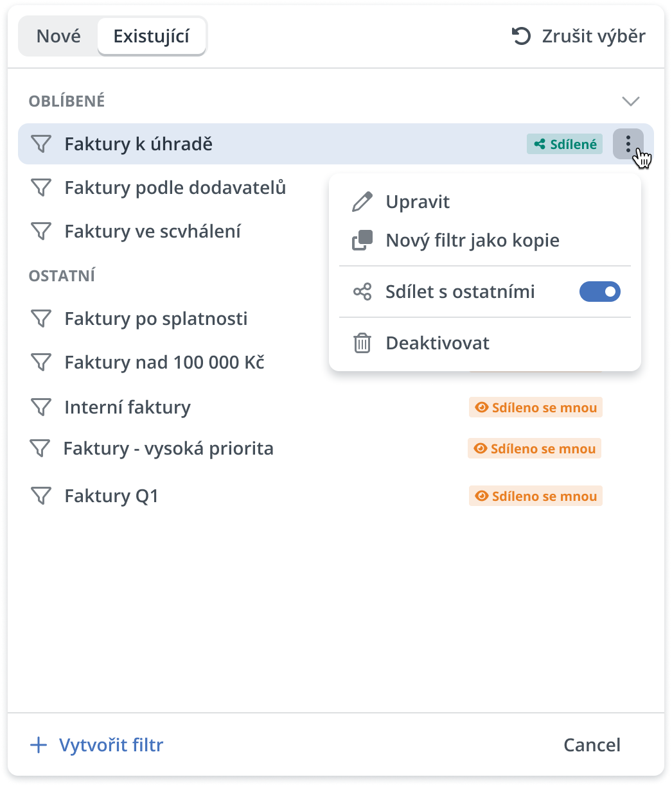Click the trash icon next to Deaktivovat
This screenshot has width=672, height=786.
click(x=362, y=343)
